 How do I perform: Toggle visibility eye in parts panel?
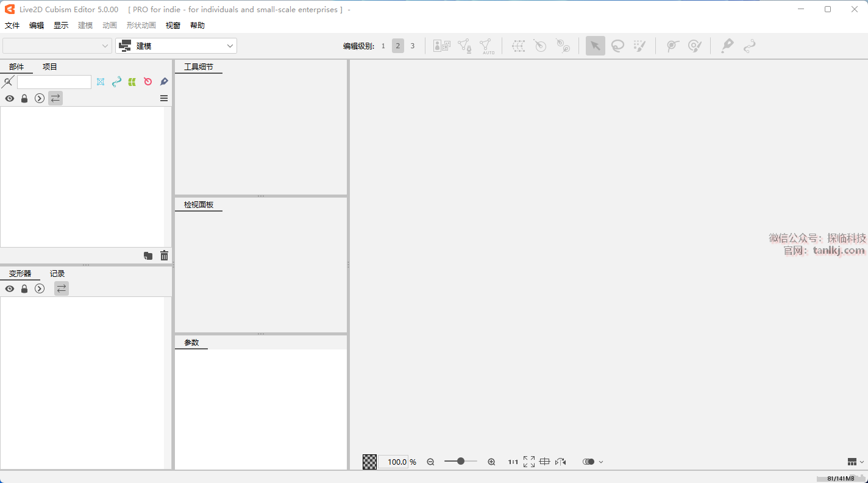click(10, 98)
